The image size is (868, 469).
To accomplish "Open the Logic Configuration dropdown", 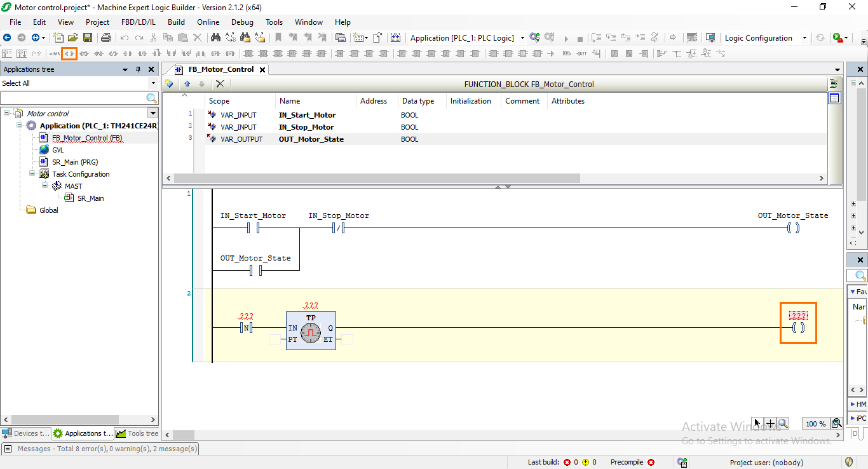I will 804,37.
